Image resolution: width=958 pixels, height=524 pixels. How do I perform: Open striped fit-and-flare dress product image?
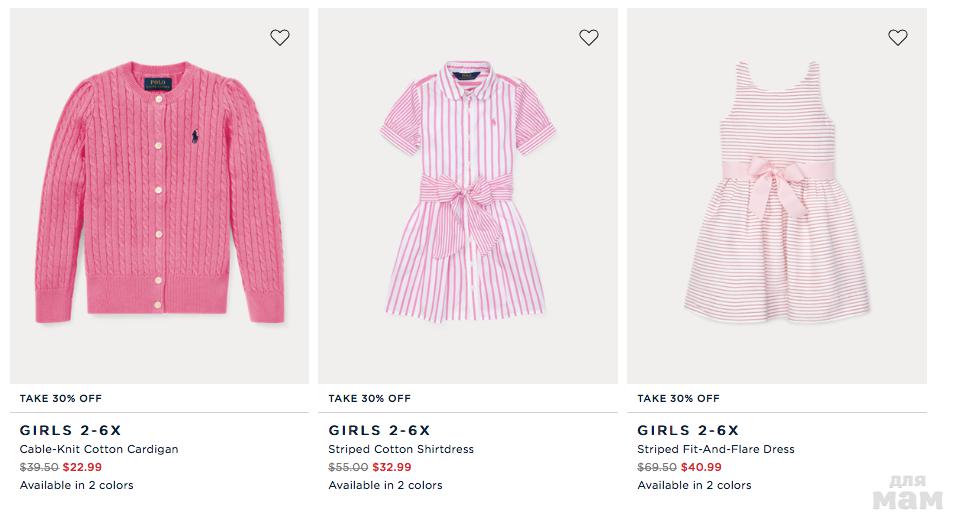tap(777, 195)
